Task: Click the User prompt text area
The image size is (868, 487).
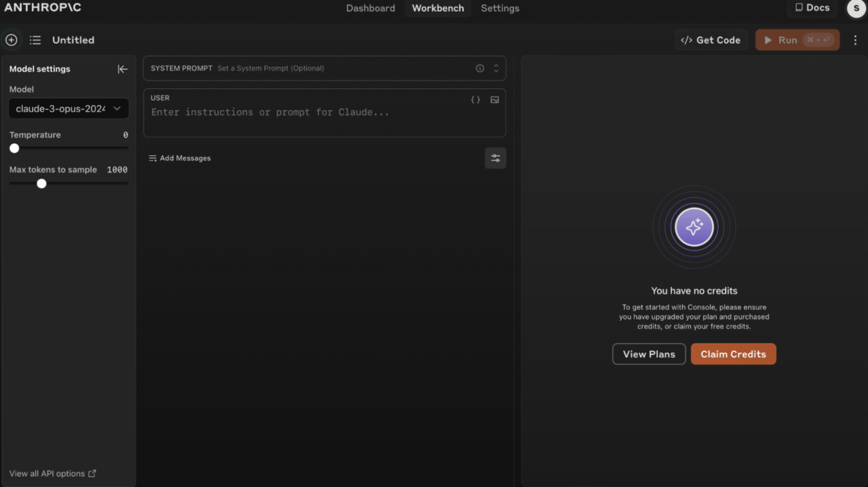Action: coord(324,113)
